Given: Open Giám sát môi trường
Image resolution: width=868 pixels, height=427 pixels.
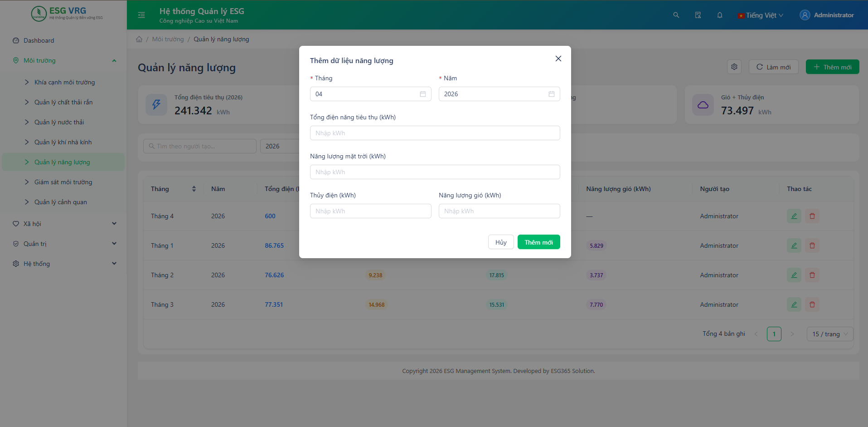Looking at the screenshot, I should [63, 182].
